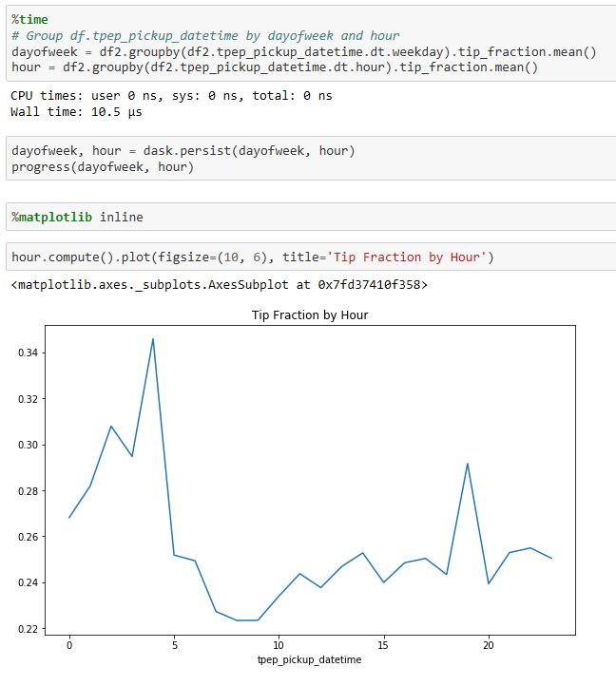Click the highest peak of the line plot
616x686 pixels.
[x=152, y=338]
